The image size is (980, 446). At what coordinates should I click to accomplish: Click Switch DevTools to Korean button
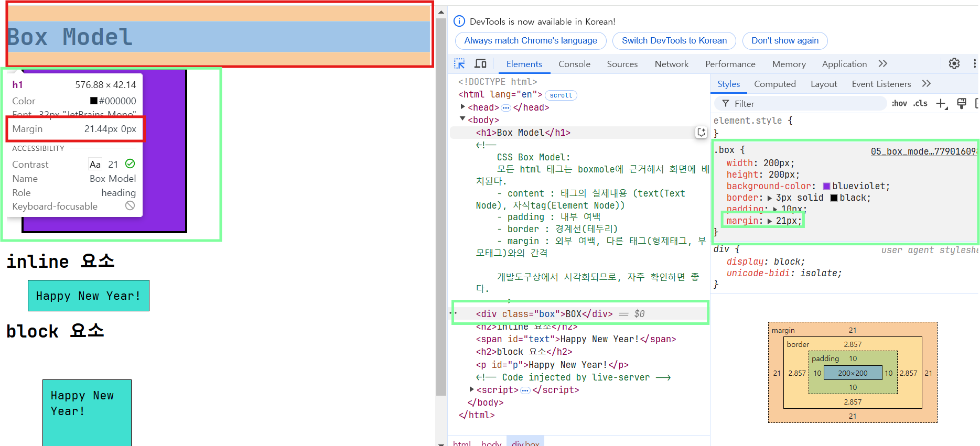click(x=674, y=40)
